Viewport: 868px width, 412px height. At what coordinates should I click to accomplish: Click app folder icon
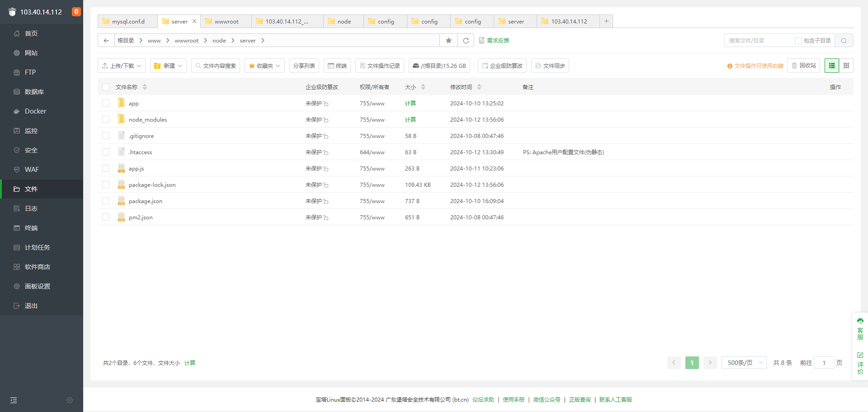121,103
